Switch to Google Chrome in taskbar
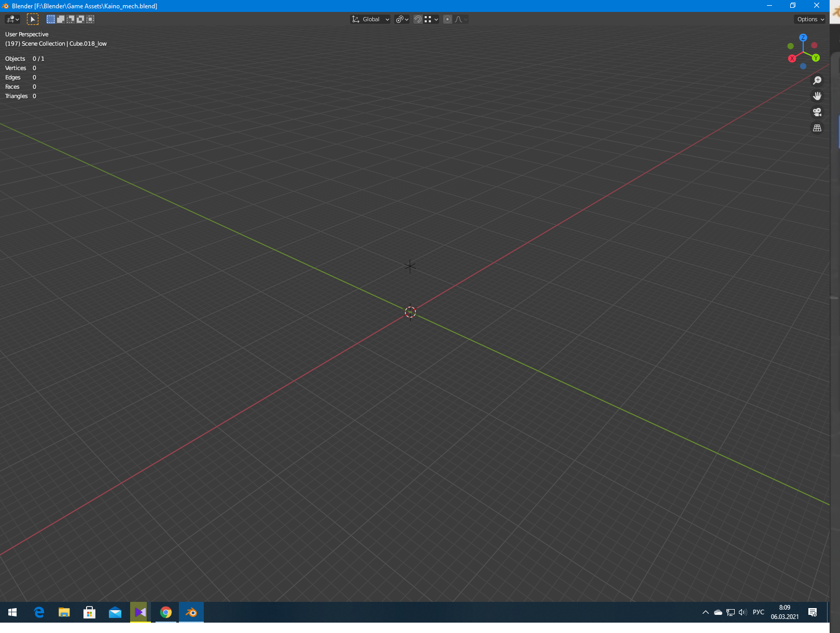This screenshot has width=840, height=633. pos(165,612)
